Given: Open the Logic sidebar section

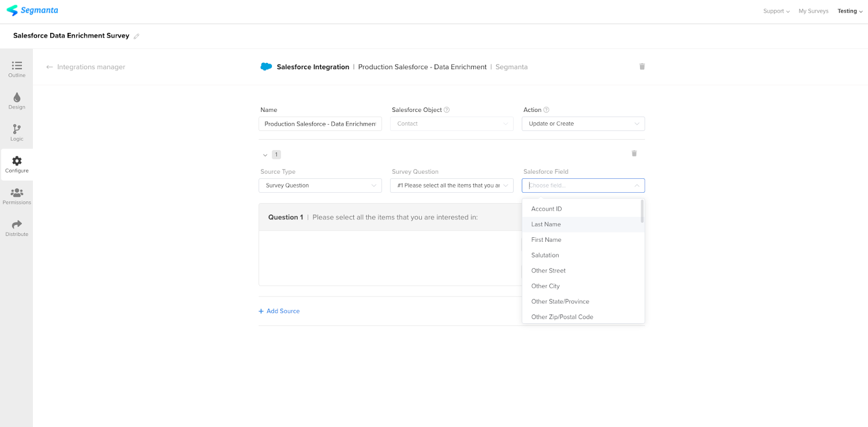Looking at the screenshot, I should (x=17, y=133).
